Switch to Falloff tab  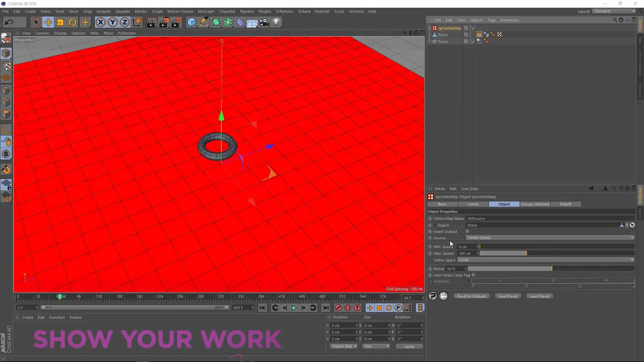(x=566, y=204)
